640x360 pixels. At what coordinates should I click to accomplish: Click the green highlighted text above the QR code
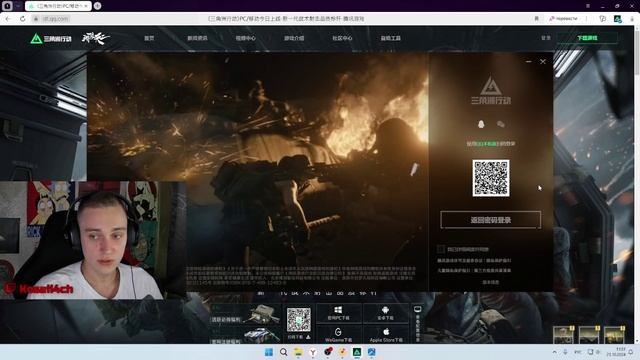(486, 144)
